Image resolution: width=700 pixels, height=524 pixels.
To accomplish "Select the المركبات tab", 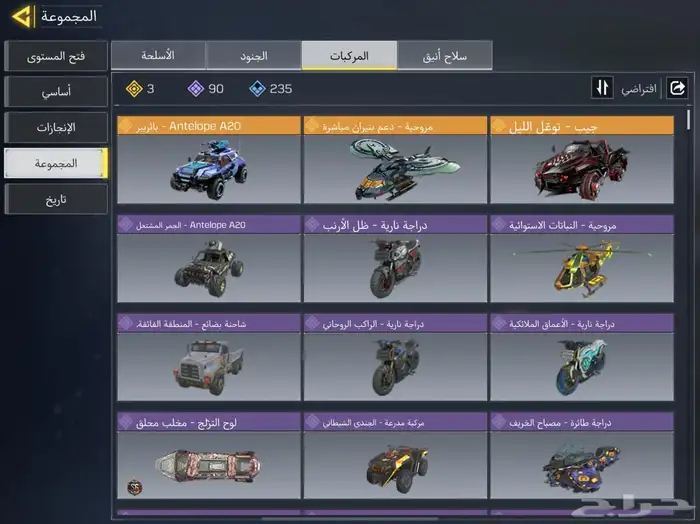I will (349, 55).
